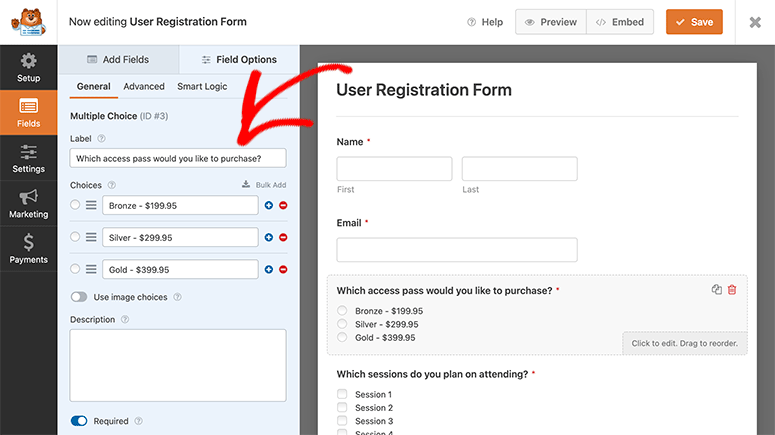
Task: Toggle the Use image choices switch
Action: point(79,297)
